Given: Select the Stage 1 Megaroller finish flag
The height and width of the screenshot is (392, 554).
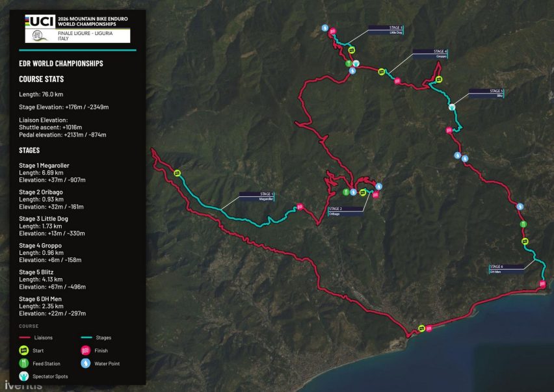Looking at the screenshot, I should coord(300,207).
